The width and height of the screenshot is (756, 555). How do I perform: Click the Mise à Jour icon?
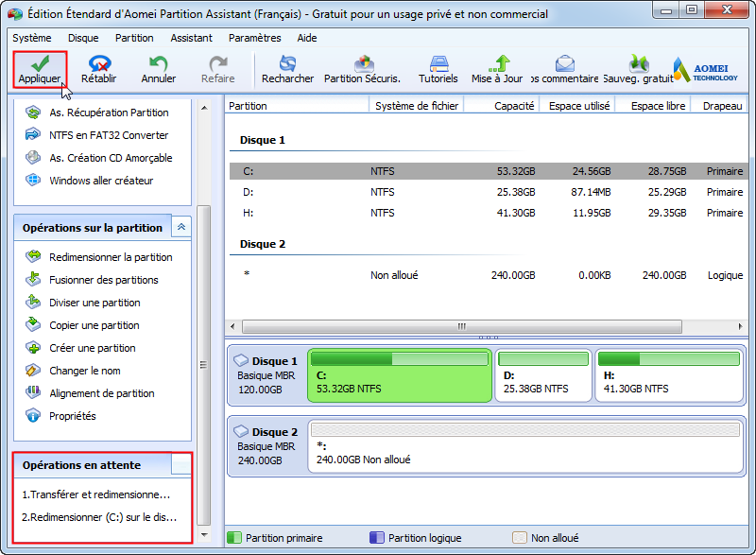(x=499, y=63)
